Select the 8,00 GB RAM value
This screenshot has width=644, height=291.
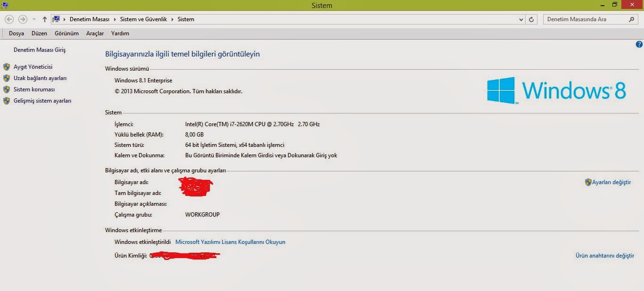point(194,135)
